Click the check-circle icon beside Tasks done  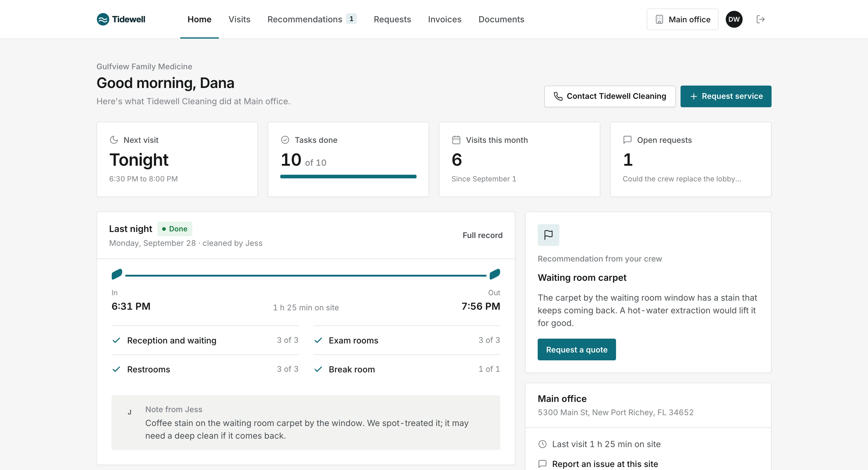[x=285, y=140]
